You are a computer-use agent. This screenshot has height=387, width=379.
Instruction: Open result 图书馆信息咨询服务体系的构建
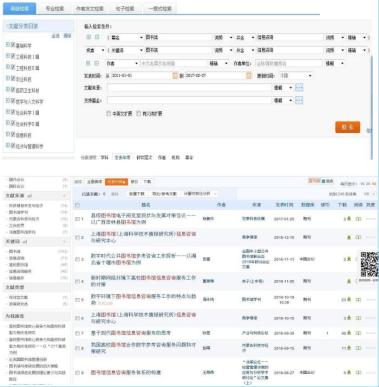[x=126, y=372]
